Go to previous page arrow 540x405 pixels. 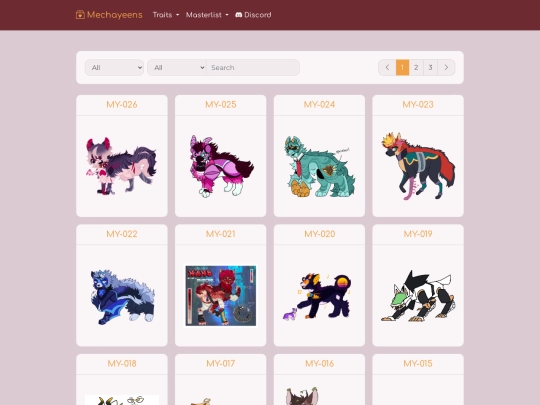point(387,68)
